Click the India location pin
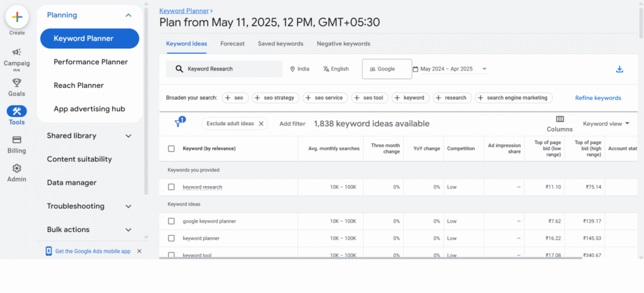 click(x=292, y=69)
